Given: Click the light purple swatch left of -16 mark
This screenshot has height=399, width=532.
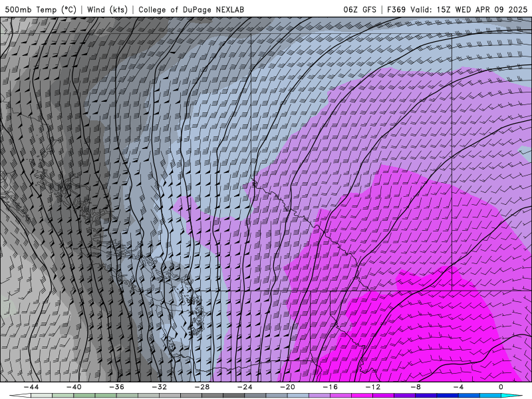Looking at the screenshot, I should click(320, 396).
